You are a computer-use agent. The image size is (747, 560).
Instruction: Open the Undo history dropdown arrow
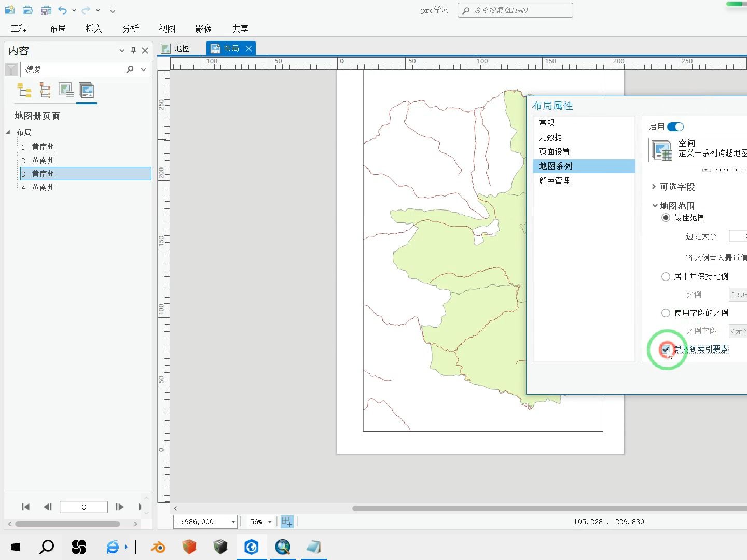tap(74, 10)
